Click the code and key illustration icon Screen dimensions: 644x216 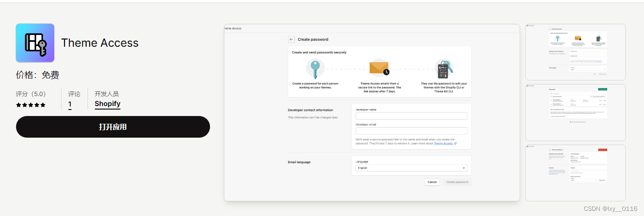tap(444, 68)
